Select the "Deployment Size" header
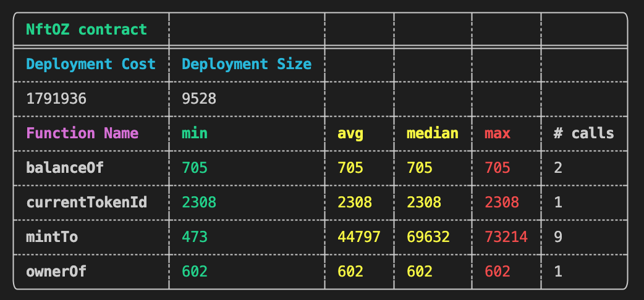This screenshot has height=300, width=644. pyautogui.click(x=246, y=64)
